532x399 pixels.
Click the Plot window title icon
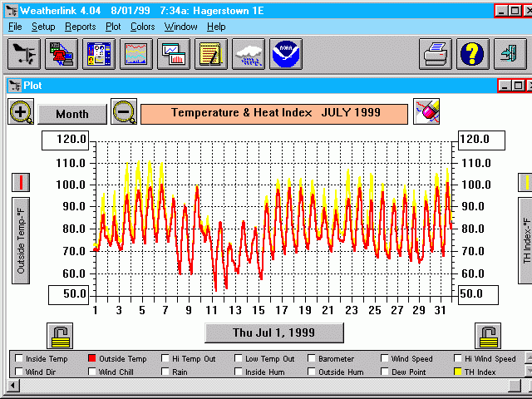pyautogui.click(x=14, y=86)
